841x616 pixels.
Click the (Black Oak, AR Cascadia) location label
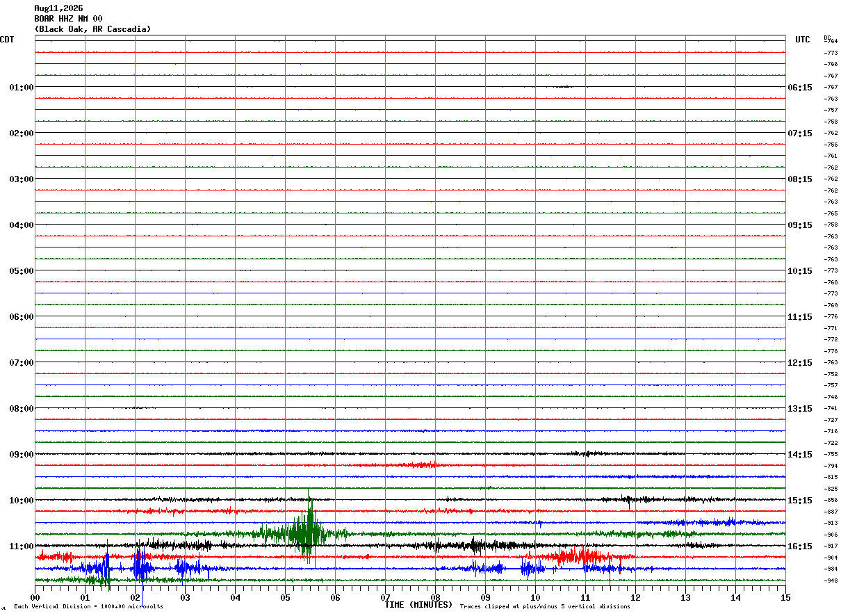(x=92, y=29)
